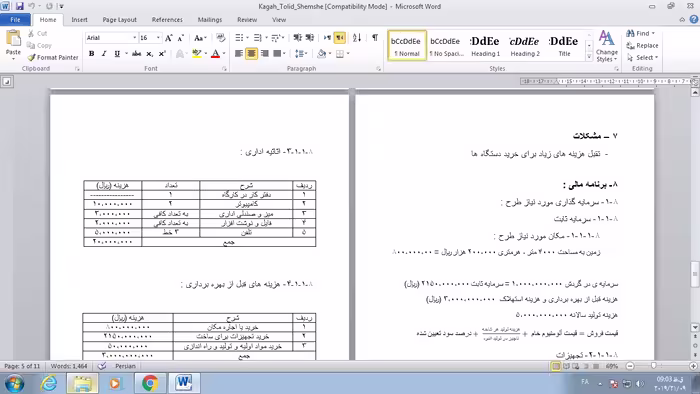Click the highlighted Center alignment button
Image resolution: width=700 pixels, height=394 pixels.
pyautogui.click(x=251, y=54)
